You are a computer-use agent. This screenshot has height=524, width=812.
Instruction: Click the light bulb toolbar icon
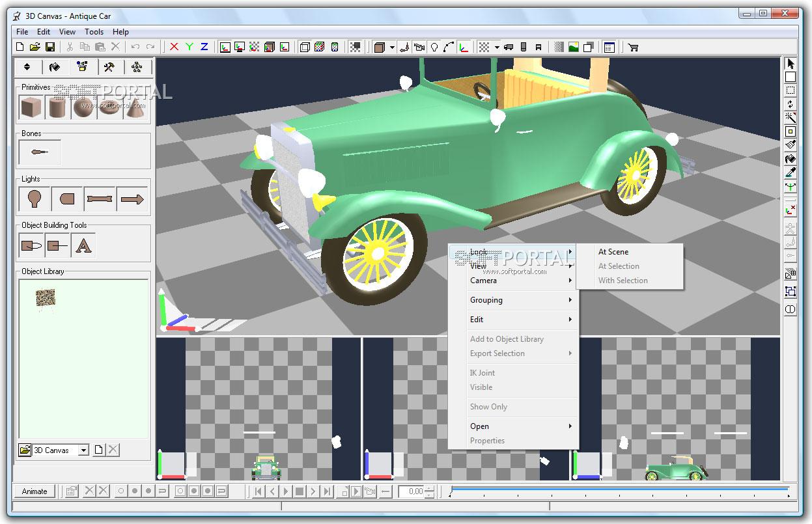coord(434,47)
